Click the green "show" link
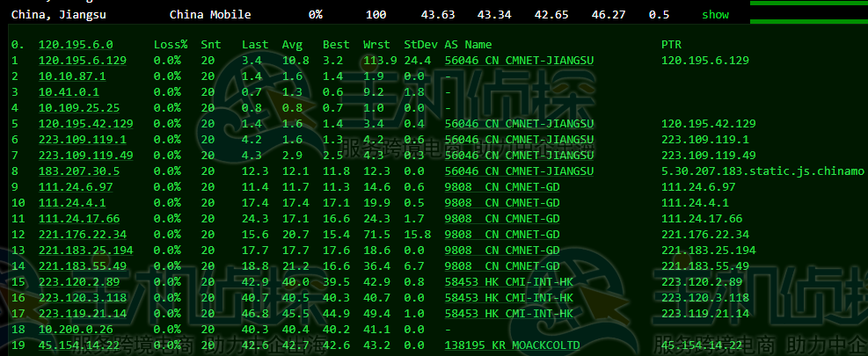The width and height of the screenshot is (868, 356). (715, 15)
